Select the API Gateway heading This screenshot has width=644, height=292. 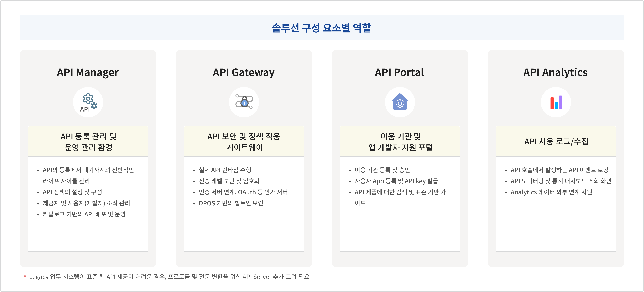pos(244,72)
